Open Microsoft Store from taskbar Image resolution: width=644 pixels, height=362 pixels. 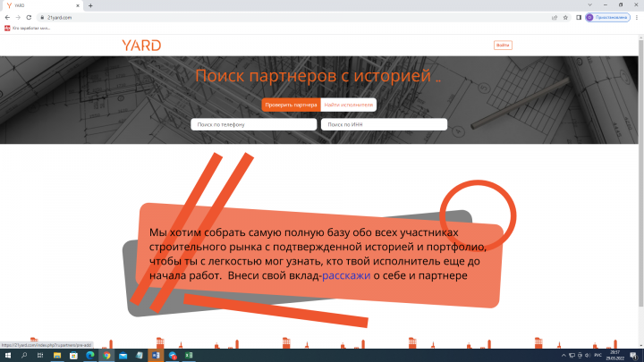click(x=73, y=356)
